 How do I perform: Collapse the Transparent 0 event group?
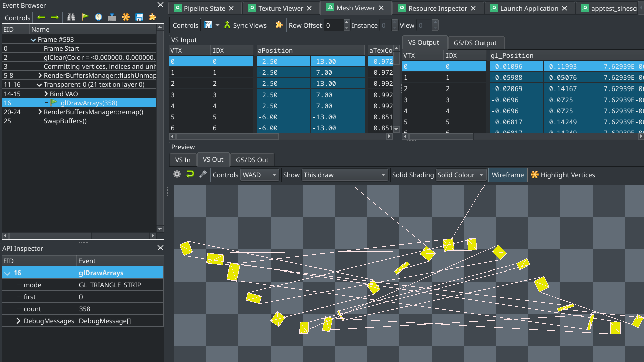(x=40, y=85)
